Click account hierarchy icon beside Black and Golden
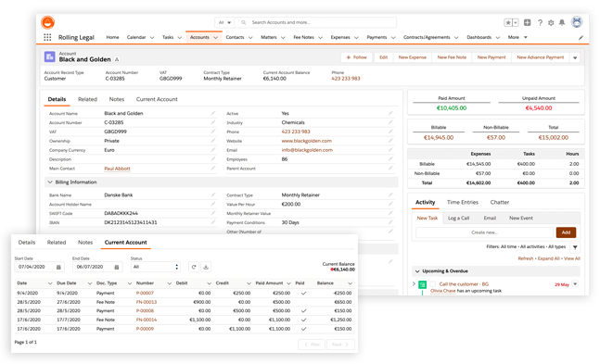The image size is (600, 364). click(117, 59)
